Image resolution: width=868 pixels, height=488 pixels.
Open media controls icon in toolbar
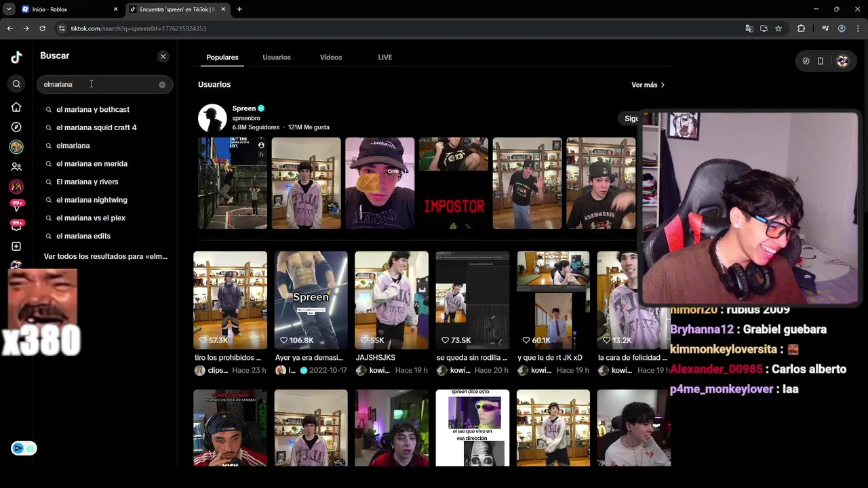pos(825,28)
